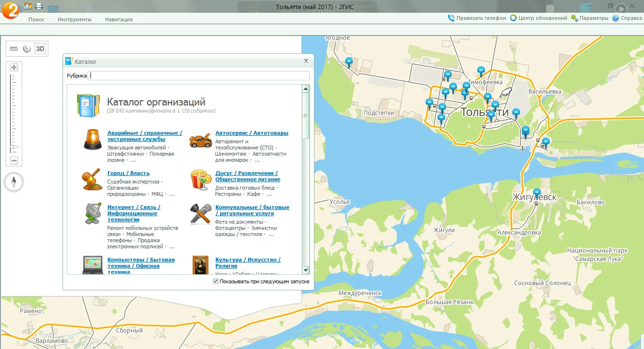Viewport: 644px width, 349px height.
Task: Click the Каталог panel title icon
Action: tap(69, 61)
